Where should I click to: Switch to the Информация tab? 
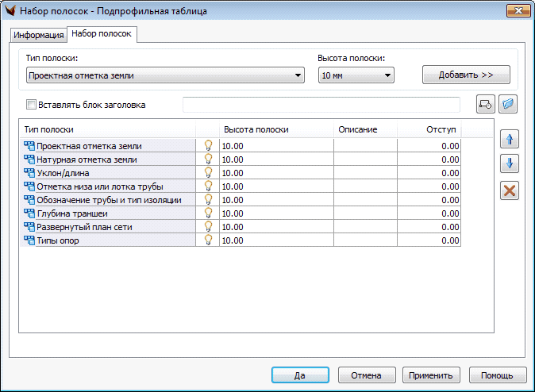click(x=38, y=35)
